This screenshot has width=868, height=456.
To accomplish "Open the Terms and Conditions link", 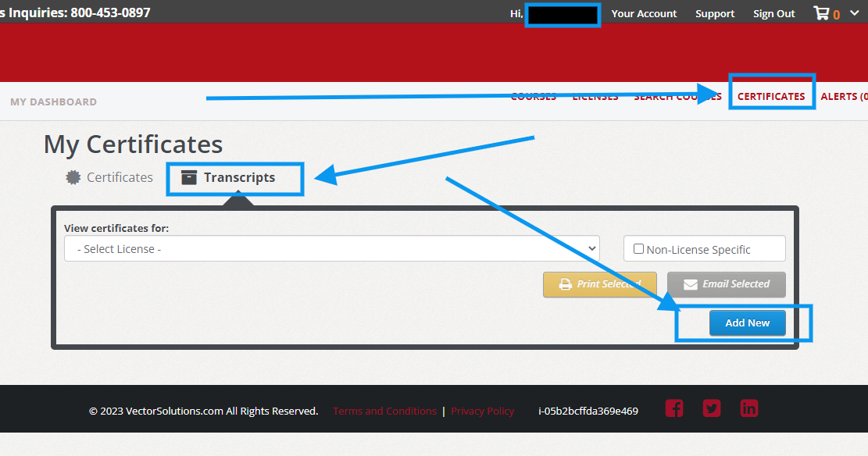I will [384, 411].
